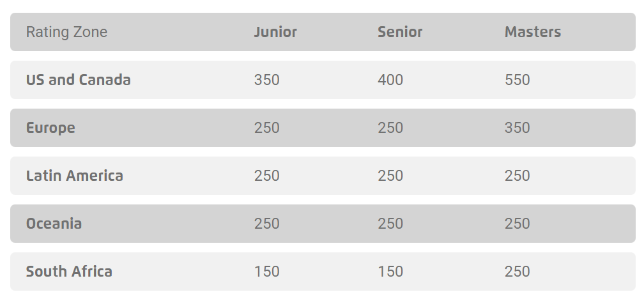Viewport: 644px width, 299px height.
Task: Click the Rating Zone column header
Action: (x=66, y=32)
